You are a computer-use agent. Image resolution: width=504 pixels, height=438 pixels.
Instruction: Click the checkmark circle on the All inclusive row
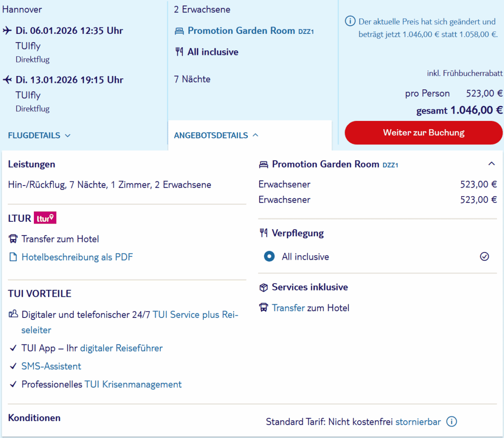pos(484,257)
